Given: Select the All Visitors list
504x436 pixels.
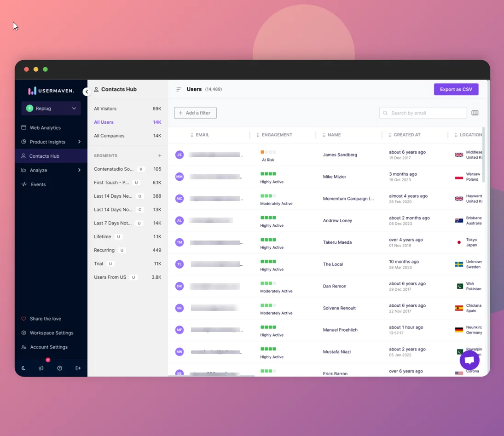Looking at the screenshot, I should (x=127, y=109).
